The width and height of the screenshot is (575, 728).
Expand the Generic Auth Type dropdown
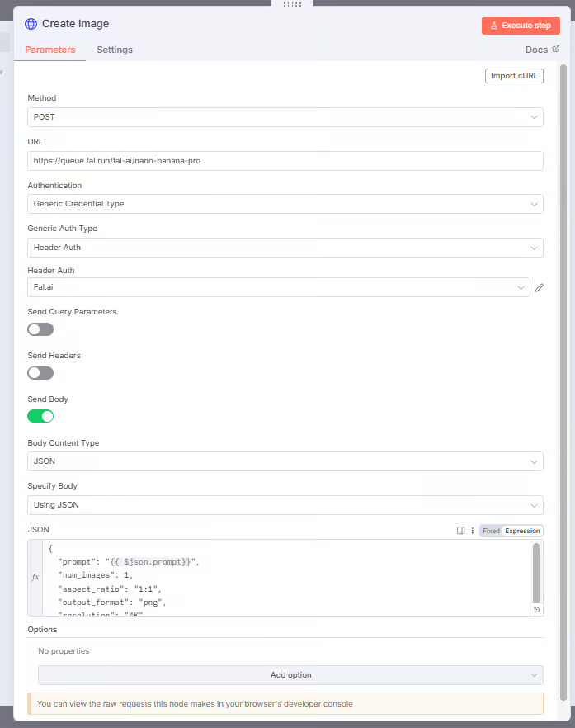(285, 248)
